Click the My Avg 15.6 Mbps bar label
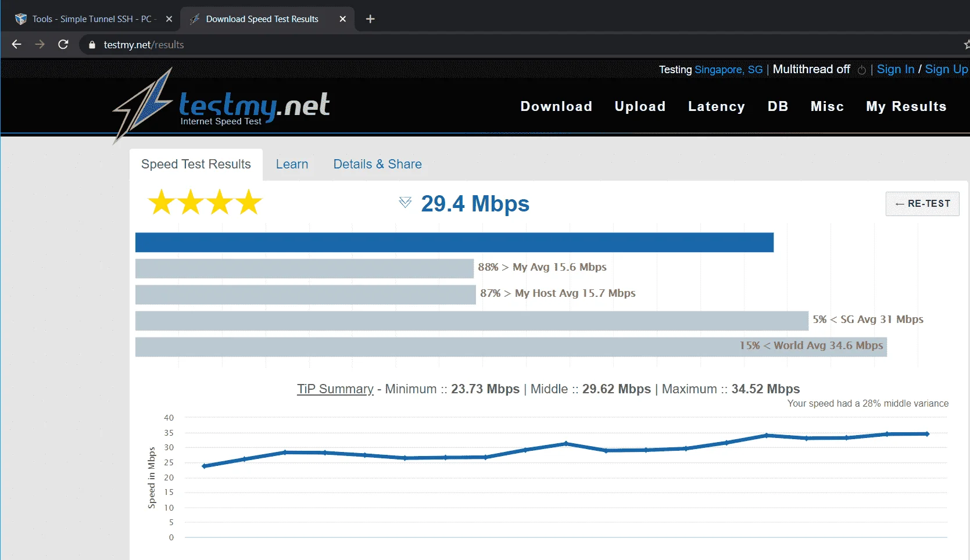The width and height of the screenshot is (970, 560). 542,267
